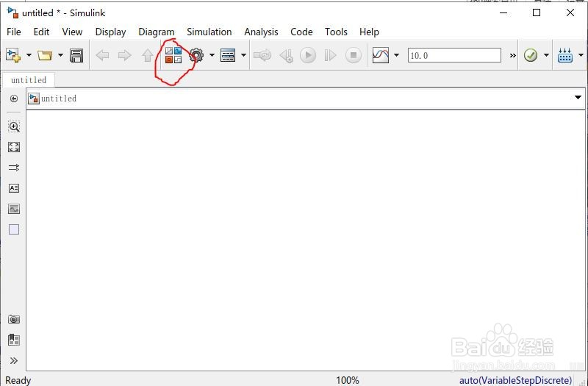The height and width of the screenshot is (386, 588).
Task: Expand the palette with double chevron
Action: [14, 361]
